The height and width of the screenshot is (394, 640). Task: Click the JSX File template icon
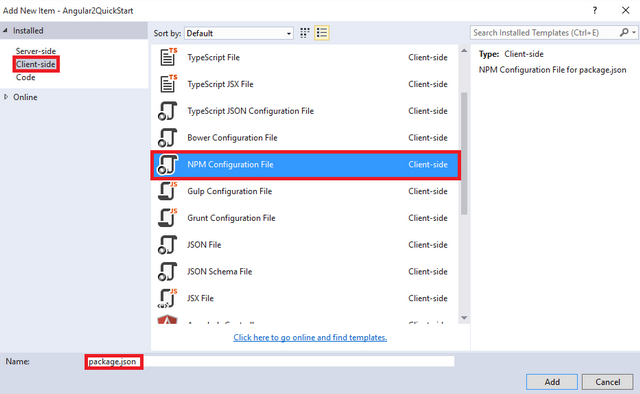coord(168,298)
